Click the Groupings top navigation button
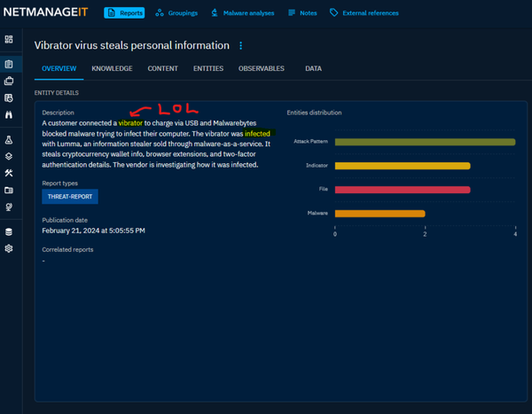Viewport: 532px width, 414px height. [x=176, y=13]
